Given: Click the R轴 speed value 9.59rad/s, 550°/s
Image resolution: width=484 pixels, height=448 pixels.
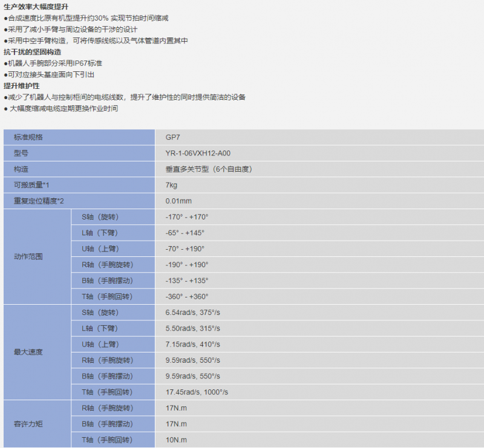Looking at the screenshot, I should (192, 360).
